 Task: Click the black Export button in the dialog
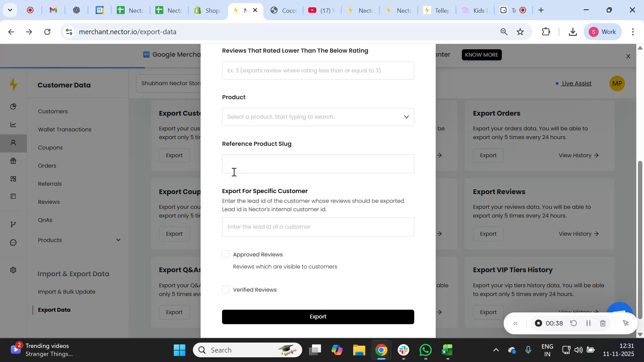(318, 316)
